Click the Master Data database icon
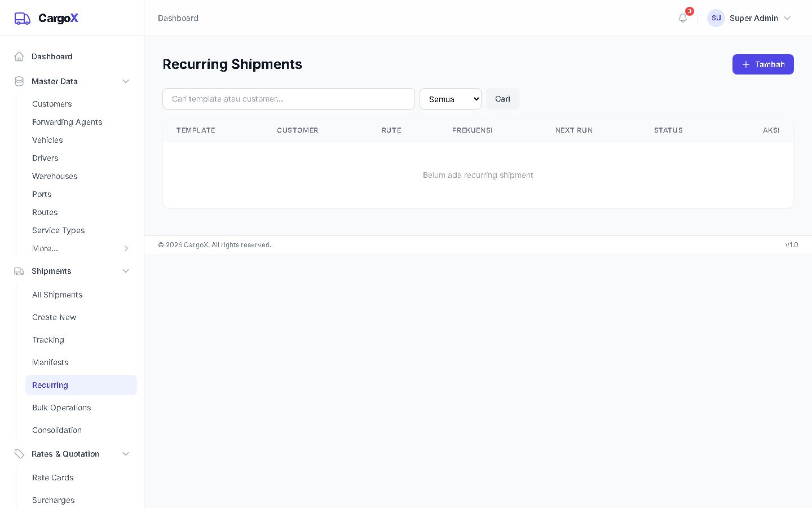The width and height of the screenshot is (812, 508). coord(19,81)
